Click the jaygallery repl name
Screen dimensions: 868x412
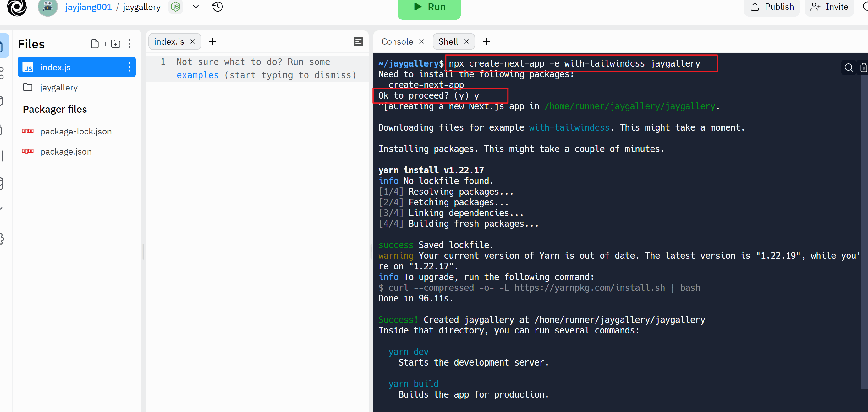141,7
